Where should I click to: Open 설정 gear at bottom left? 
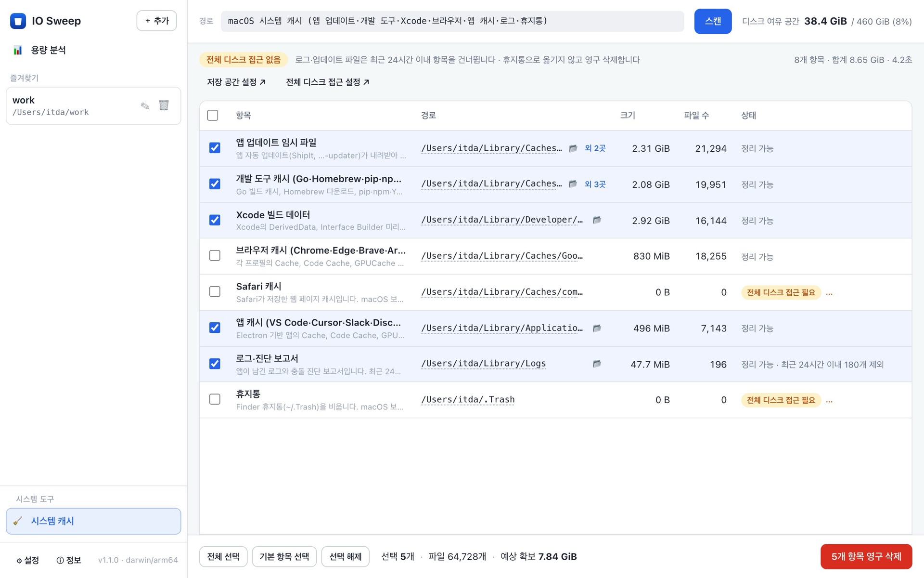pos(27,560)
